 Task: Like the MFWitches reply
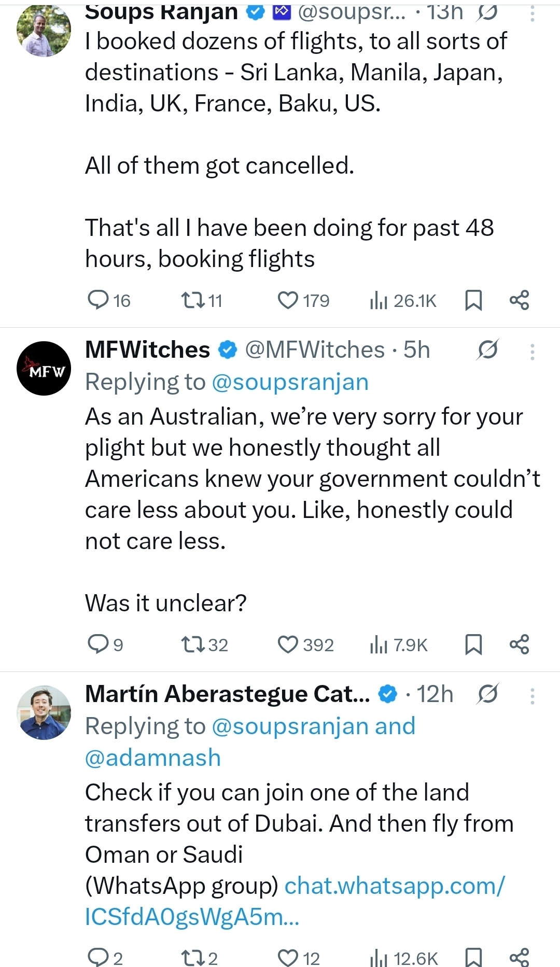point(288,644)
